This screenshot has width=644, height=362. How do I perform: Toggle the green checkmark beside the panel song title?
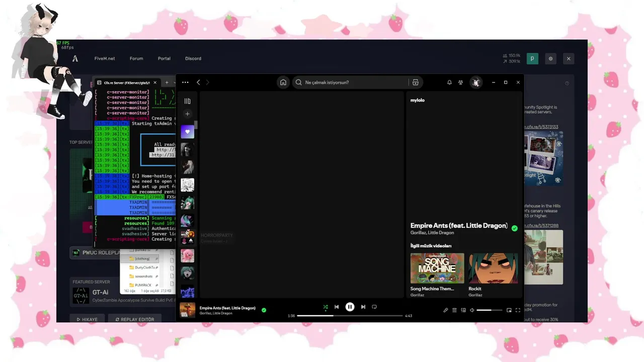pyautogui.click(x=514, y=228)
